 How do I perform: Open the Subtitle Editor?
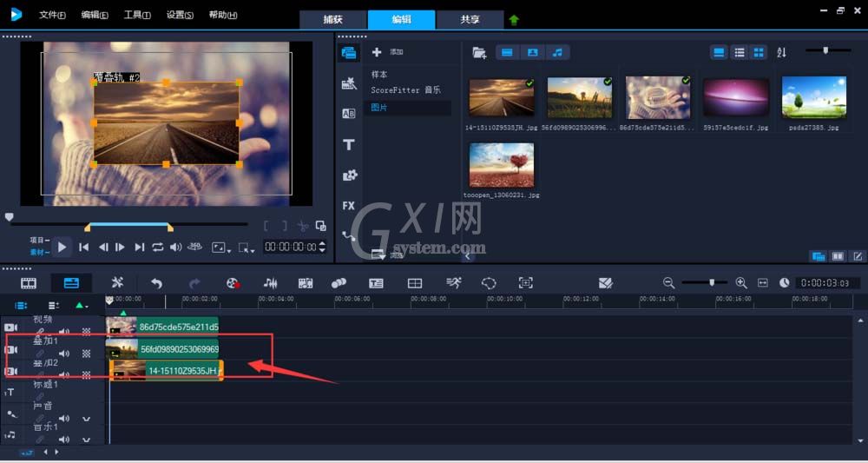[376, 283]
